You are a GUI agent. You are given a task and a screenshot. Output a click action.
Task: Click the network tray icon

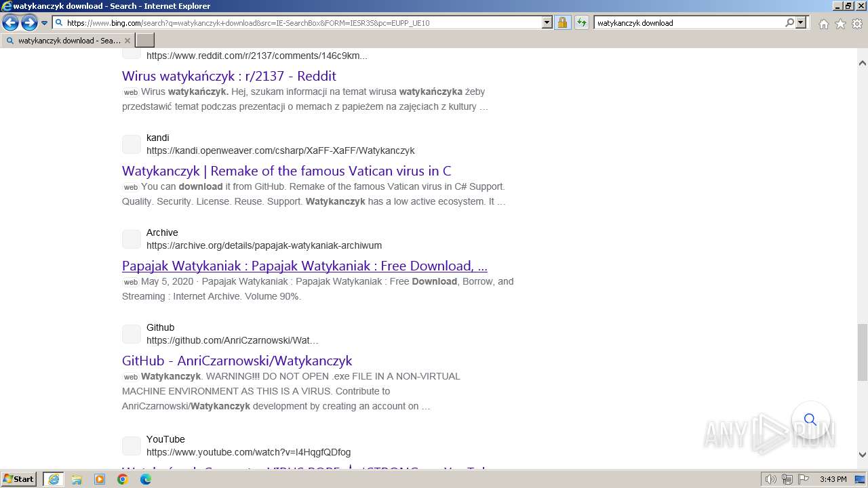point(787,479)
